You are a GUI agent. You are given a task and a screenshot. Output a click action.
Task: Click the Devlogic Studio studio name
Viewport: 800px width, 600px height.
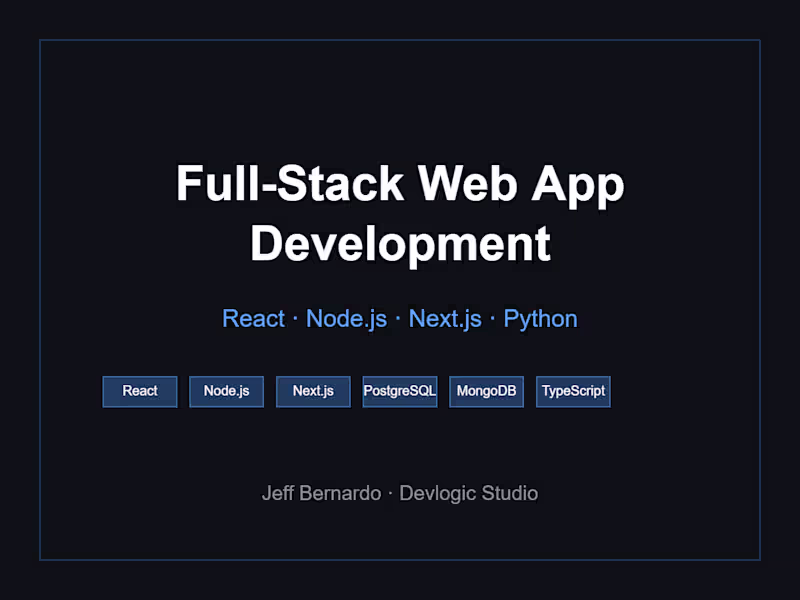click(467, 493)
